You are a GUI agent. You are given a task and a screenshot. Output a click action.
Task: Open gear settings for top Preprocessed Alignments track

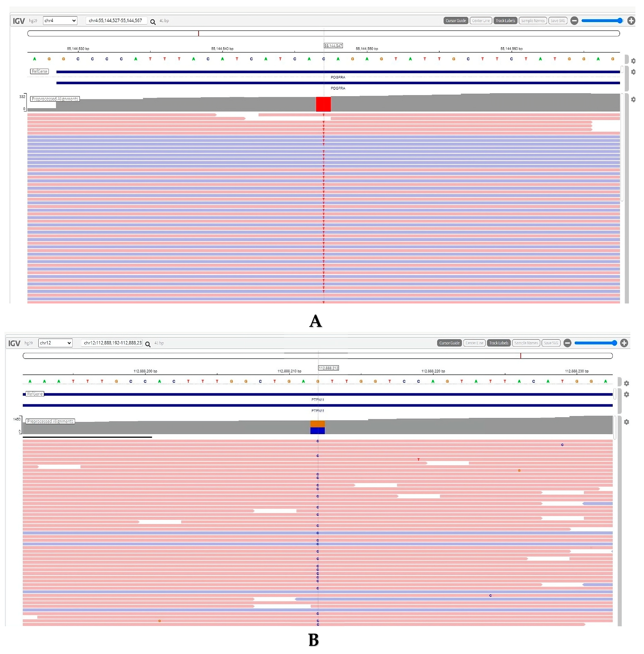[x=633, y=100]
